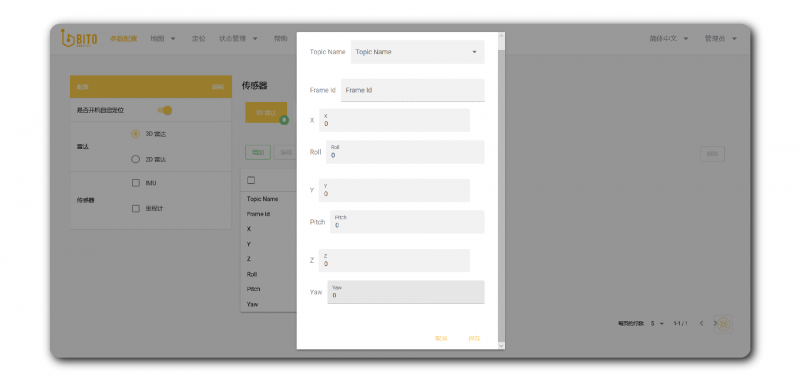Click the cancel button in dialog
This screenshot has height=381, width=800.
coord(441,339)
